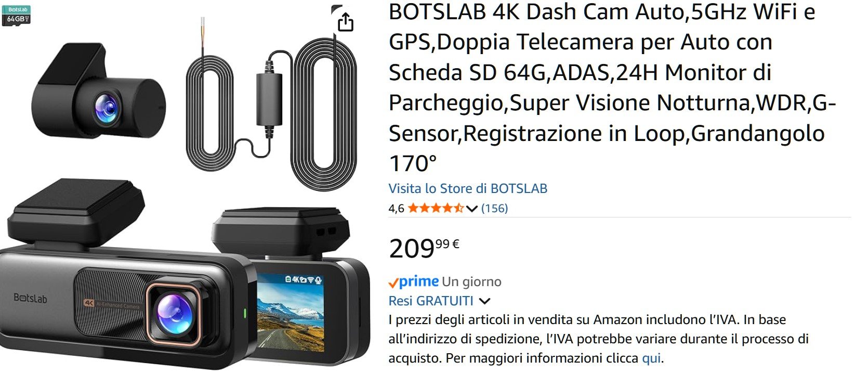This screenshot has height=373, width=868.
Task: Visit the BOTSLAB store link
Action: click(x=468, y=188)
